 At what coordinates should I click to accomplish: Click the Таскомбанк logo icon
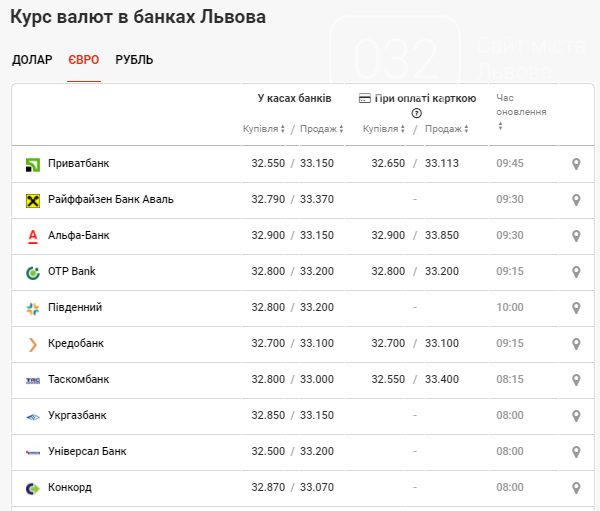pos(32,380)
